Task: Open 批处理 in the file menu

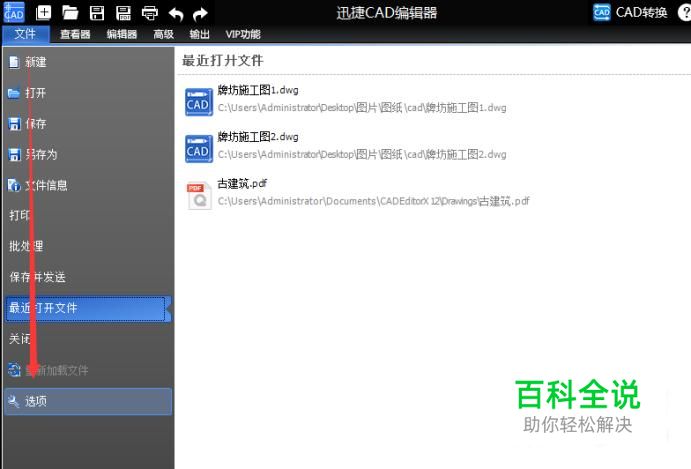Action: coord(88,246)
